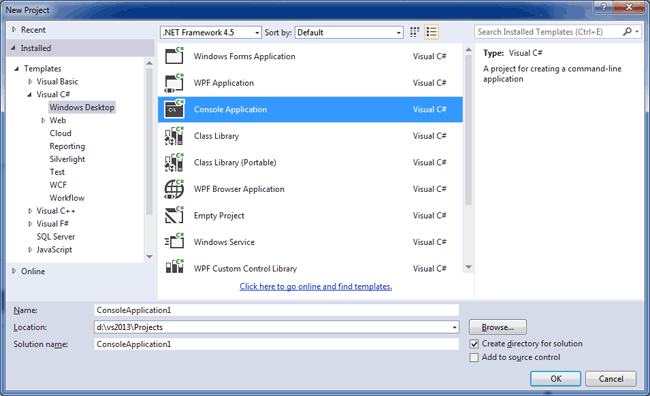The width and height of the screenshot is (650, 396).
Task: Open the Location path dropdown arrow
Action: click(454, 328)
